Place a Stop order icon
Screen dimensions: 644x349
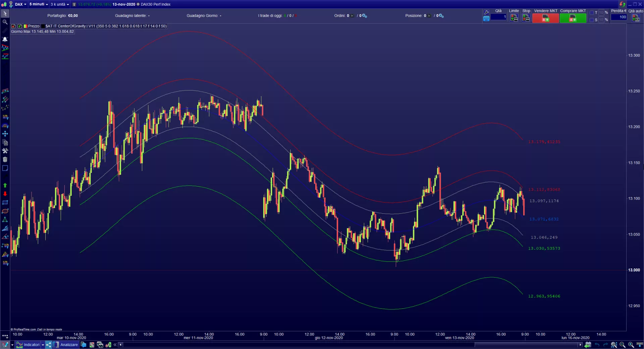(526, 18)
